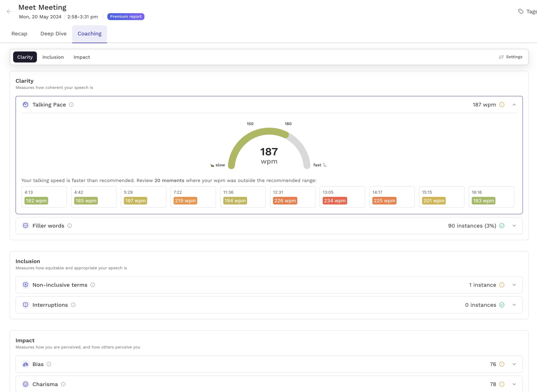Select the Inclusion sub-tab
This screenshot has width=537, height=392.
[x=53, y=57]
